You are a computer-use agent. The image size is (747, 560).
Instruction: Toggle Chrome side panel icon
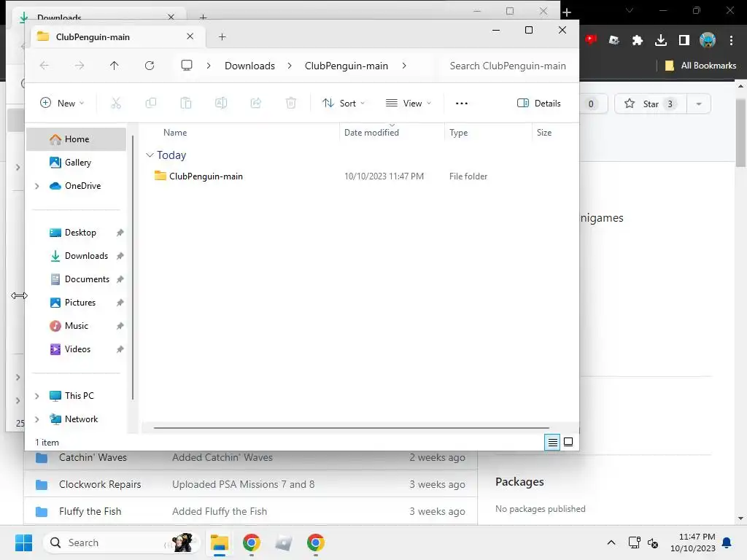click(x=684, y=41)
